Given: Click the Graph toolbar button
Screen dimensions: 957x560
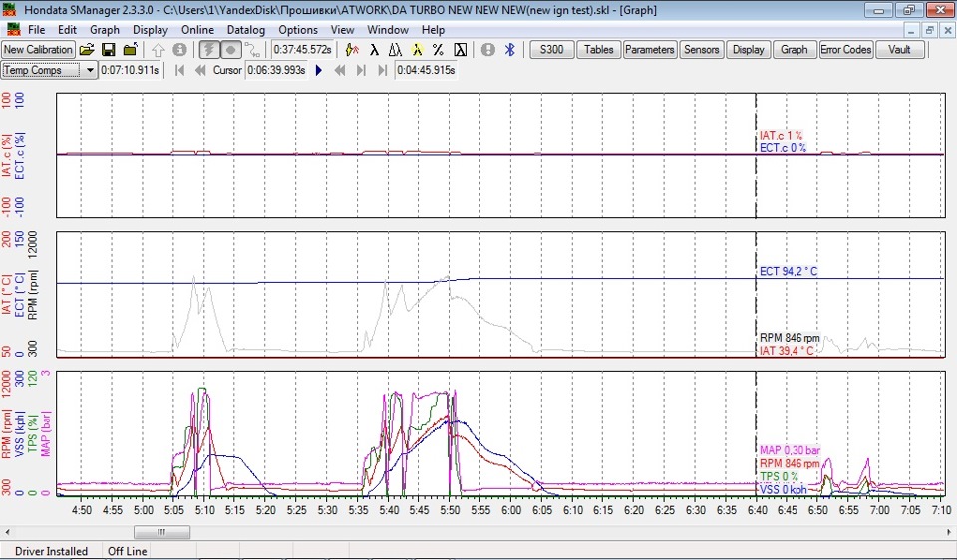Looking at the screenshot, I should tap(795, 50).
